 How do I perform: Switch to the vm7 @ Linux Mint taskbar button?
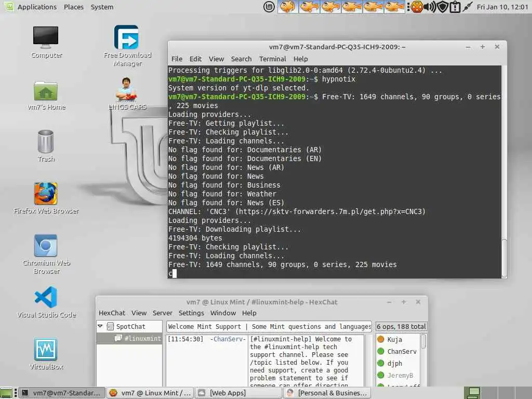[x=151, y=393]
